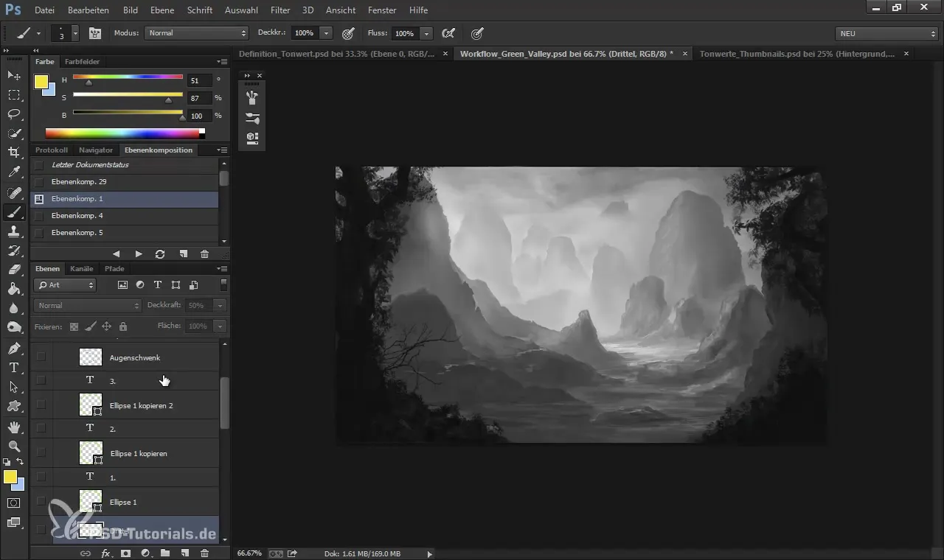
Task: Delete layer comp with trash icon
Action: [205, 253]
